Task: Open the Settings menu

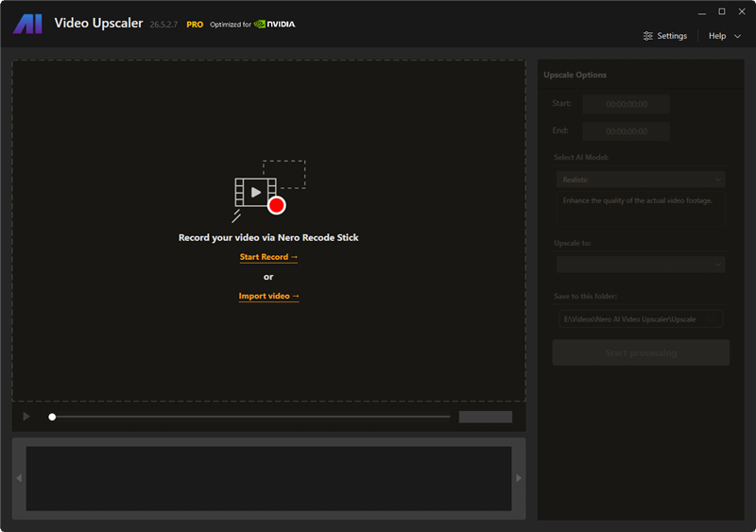Action: point(665,36)
